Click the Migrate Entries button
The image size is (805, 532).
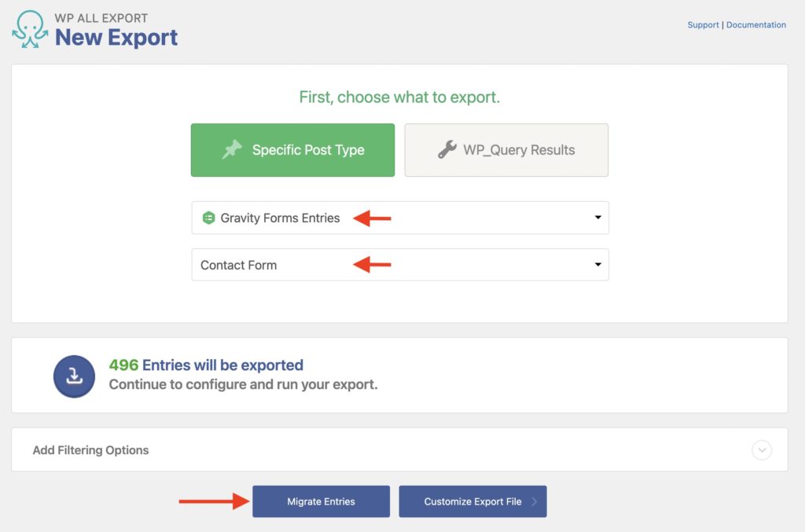(x=321, y=501)
